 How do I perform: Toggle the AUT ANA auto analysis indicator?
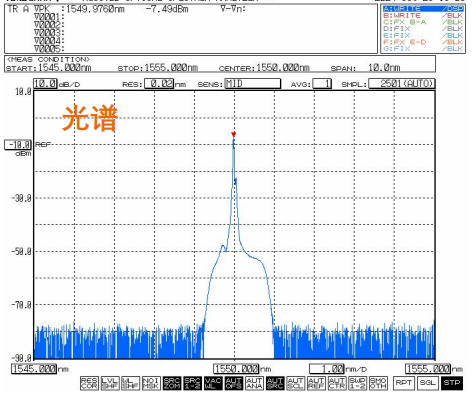pyautogui.click(x=254, y=383)
